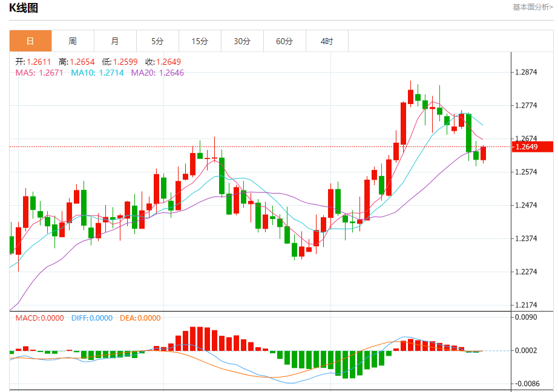Click the 1.2174 price axis label
Image resolution: width=558 pixels, height=392 pixels.
[526, 305]
